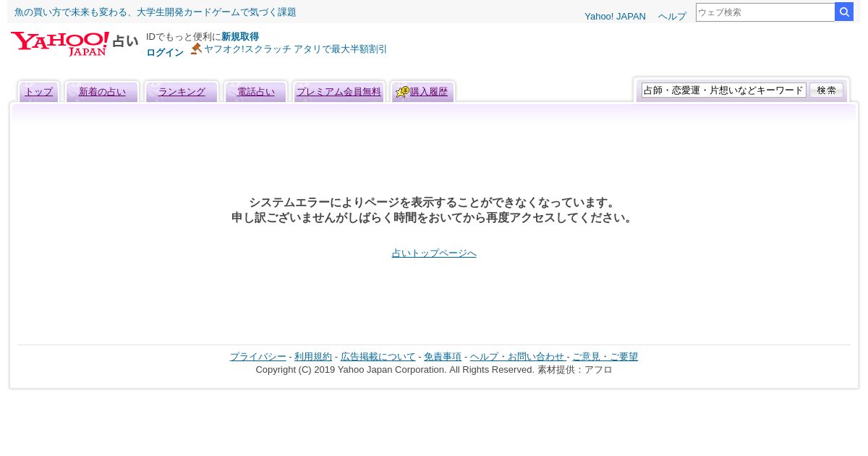Open the card game news headline link

[x=156, y=12]
